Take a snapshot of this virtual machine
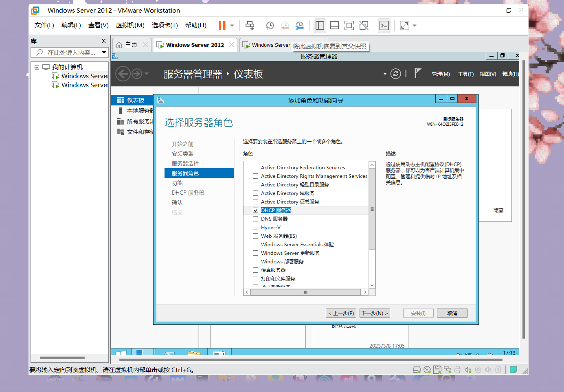 [270, 26]
